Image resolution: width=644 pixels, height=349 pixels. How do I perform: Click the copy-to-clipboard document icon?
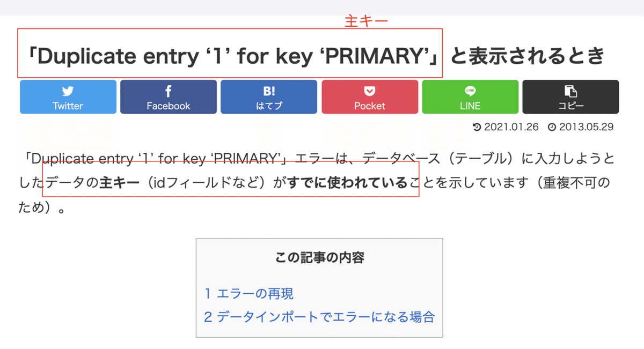click(571, 90)
